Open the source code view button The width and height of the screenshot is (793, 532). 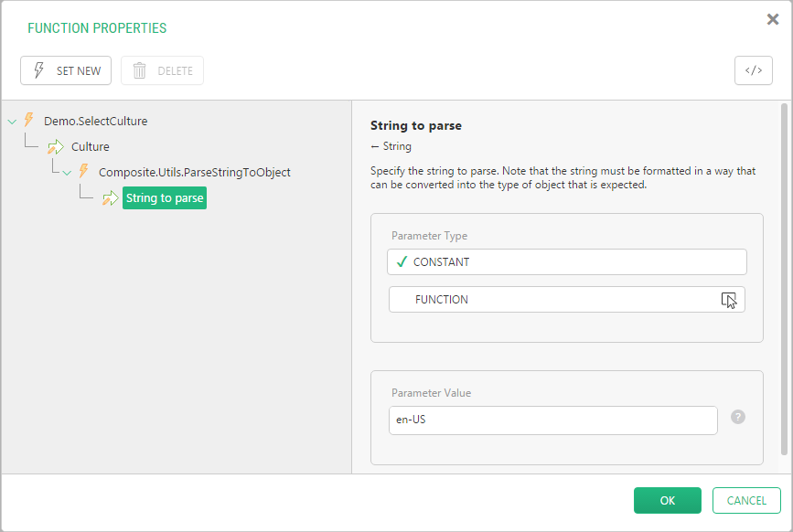coord(753,70)
